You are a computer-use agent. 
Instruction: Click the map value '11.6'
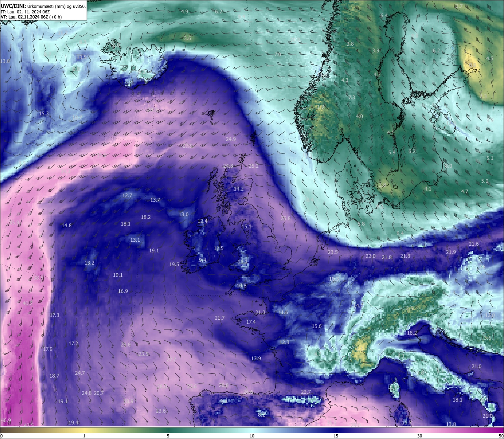click(283, 313)
